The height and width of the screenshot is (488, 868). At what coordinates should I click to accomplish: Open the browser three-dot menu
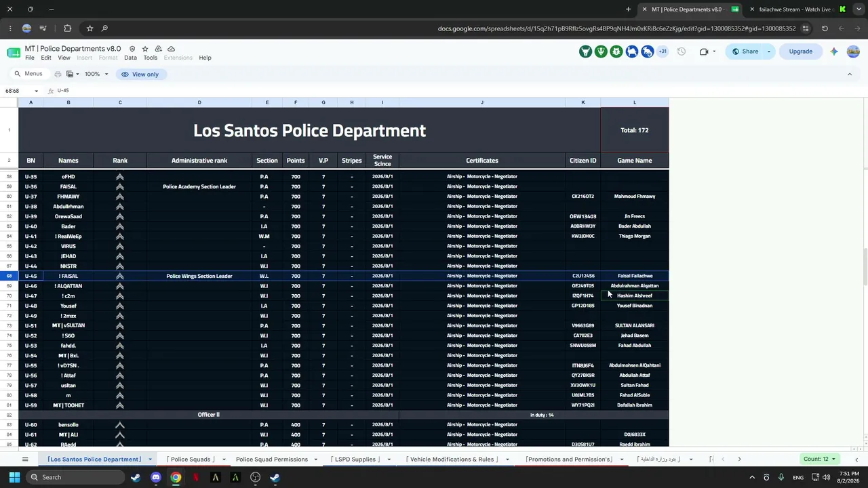point(9,28)
